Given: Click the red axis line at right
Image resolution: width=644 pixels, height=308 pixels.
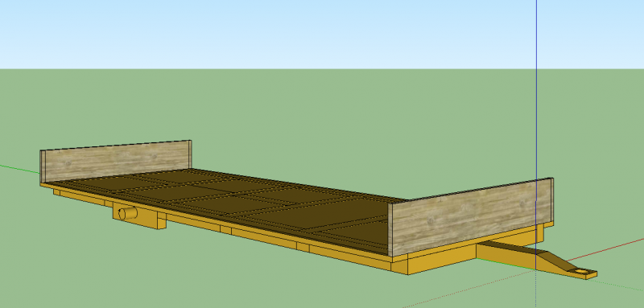Looking at the screenshot, I should (x=604, y=249).
